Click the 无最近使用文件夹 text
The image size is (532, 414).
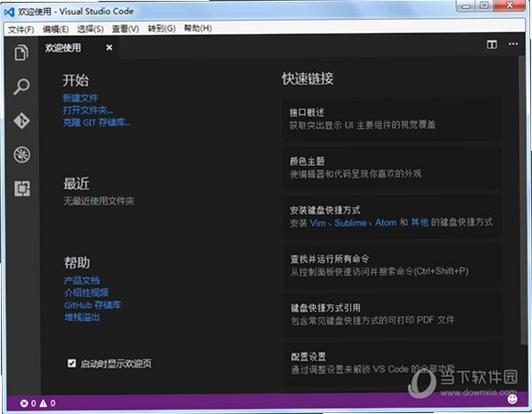[99, 202]
